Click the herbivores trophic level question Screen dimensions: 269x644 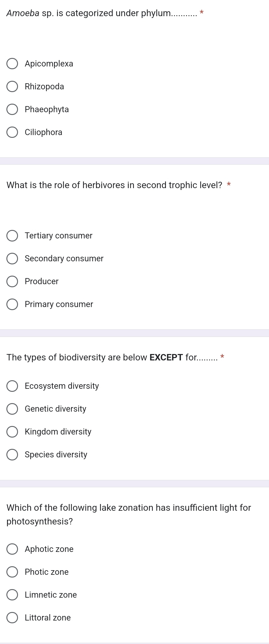114,185
